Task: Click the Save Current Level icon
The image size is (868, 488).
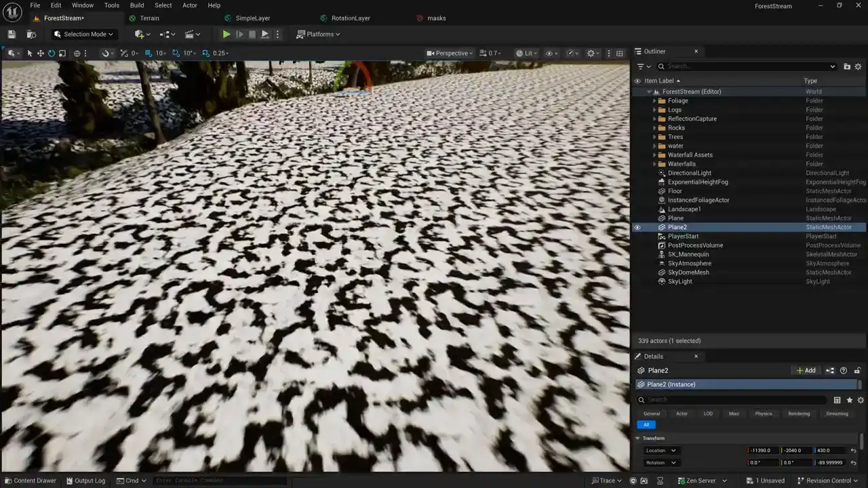Action: point(12,35)
